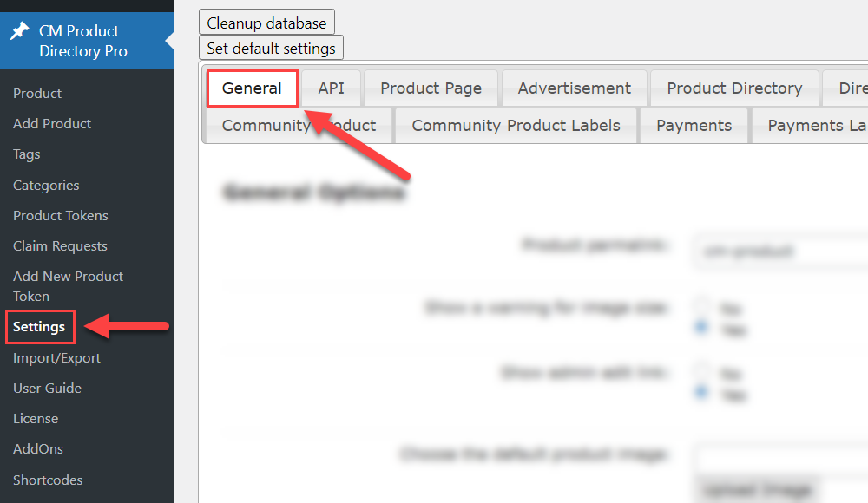This screenshot has width=868, height=503.
Task: Click the pin icon beside CM Product Directory Pro
Action: coord(19,31)
